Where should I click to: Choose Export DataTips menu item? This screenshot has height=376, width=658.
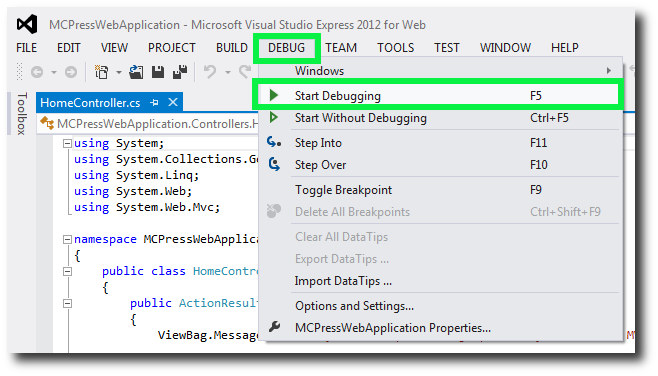pyautogui.click(x=440, y=259)
